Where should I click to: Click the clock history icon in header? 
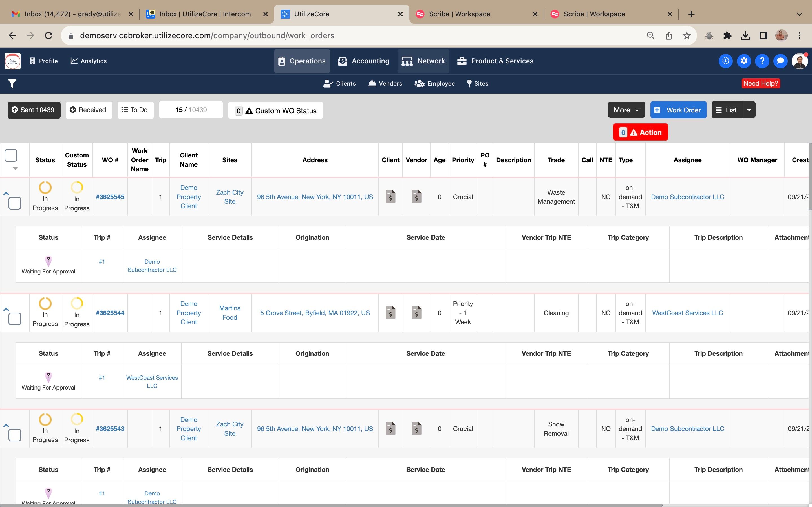pyautogui.click(x=725, y=61)
